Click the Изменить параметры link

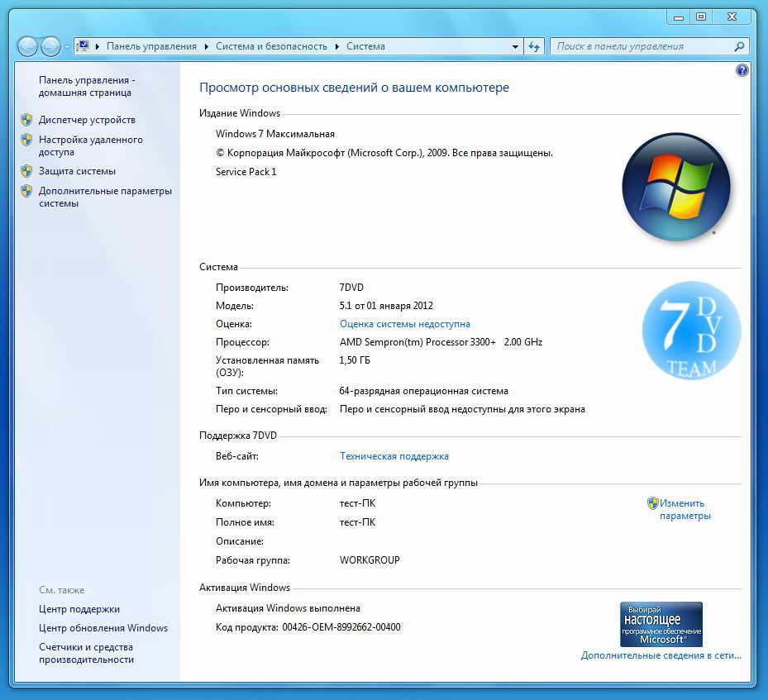[684, 509]
